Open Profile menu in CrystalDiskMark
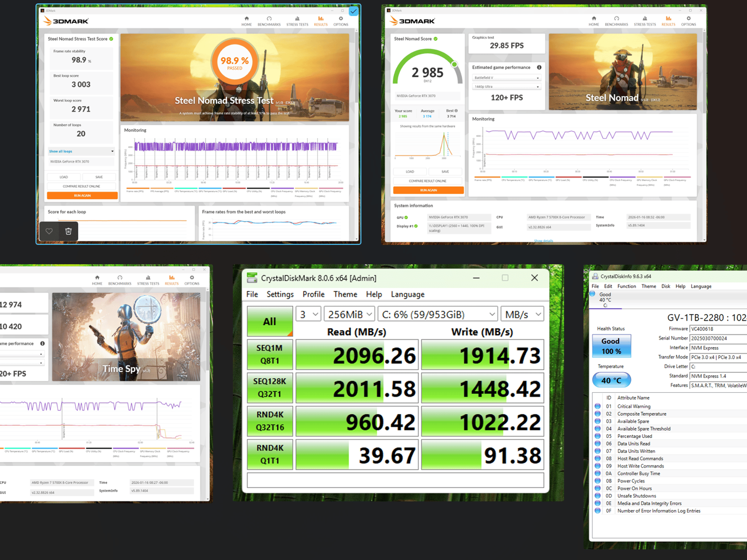747x560 pixels. pyautogui.click(x=313, y=294)
